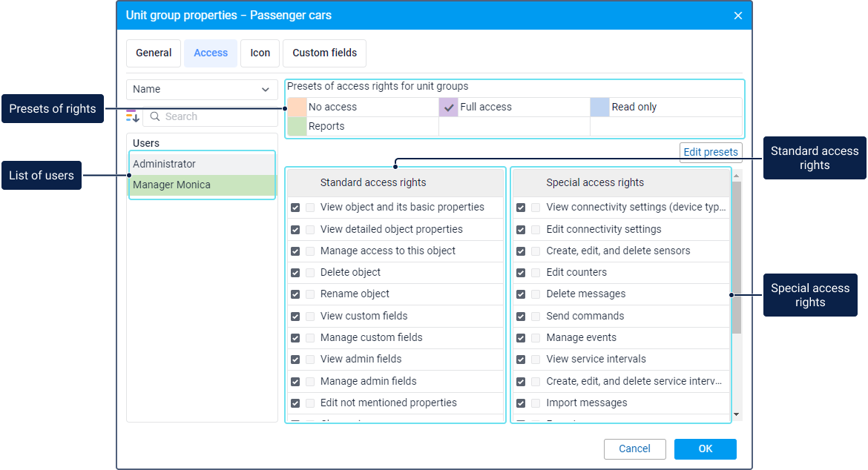Screen dimensions: 868x470
Task: Switch to the General tab
Action: coord(154,53)
